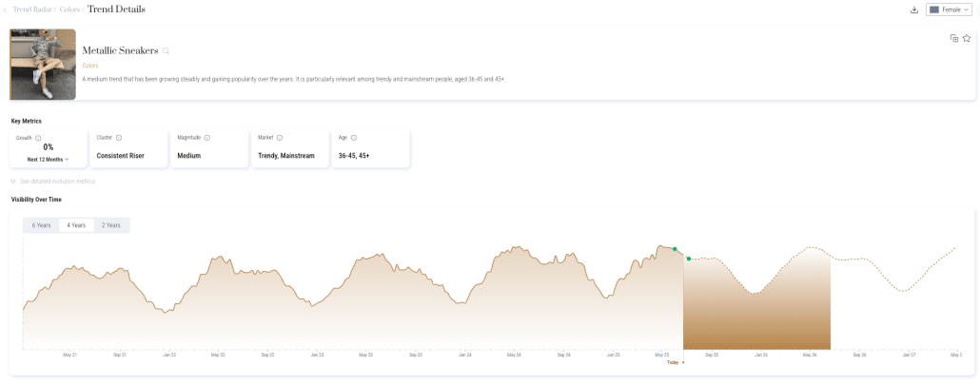Expand See detailed evolution metrics
This screenshot has height=385, width=980.
pos(53,181)
